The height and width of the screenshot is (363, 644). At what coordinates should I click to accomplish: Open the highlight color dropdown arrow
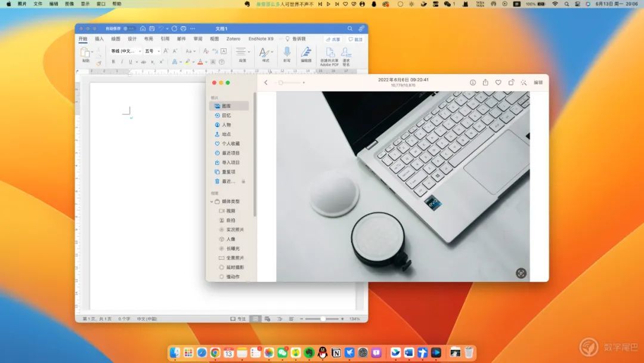(x=193, y=62)
